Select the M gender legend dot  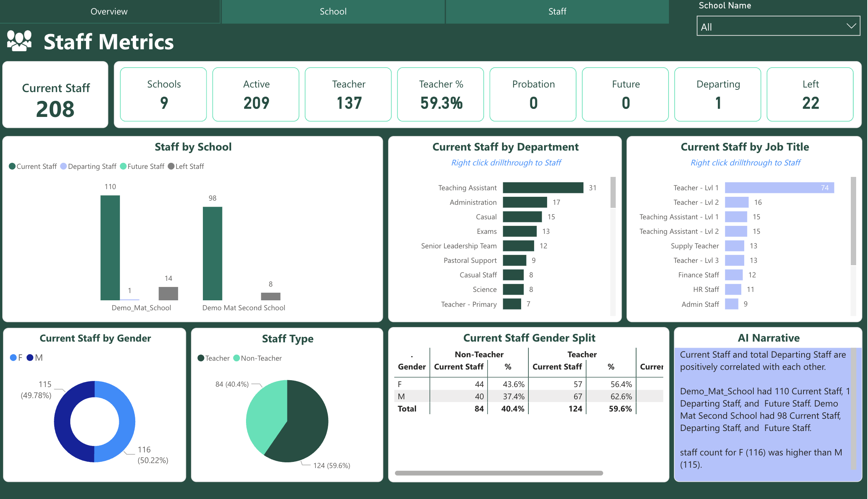tap(30, 358)
